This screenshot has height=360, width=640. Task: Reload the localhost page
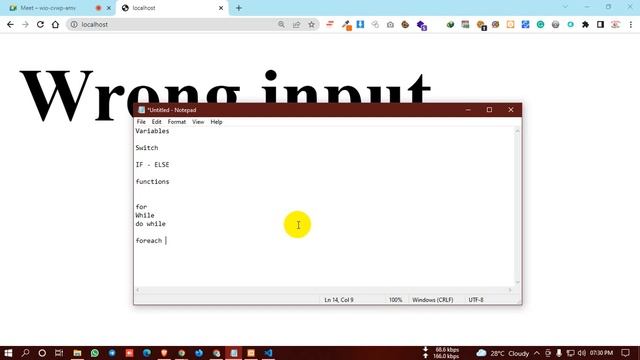40,24
